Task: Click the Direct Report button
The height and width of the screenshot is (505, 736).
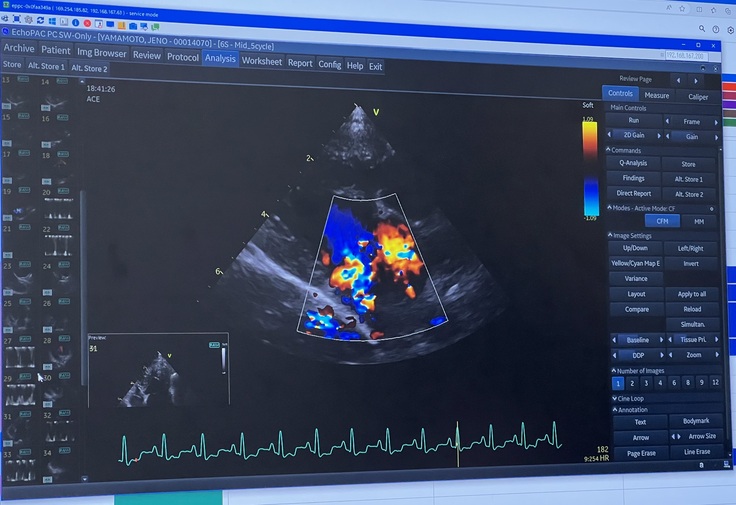Action: click(633, 194)
